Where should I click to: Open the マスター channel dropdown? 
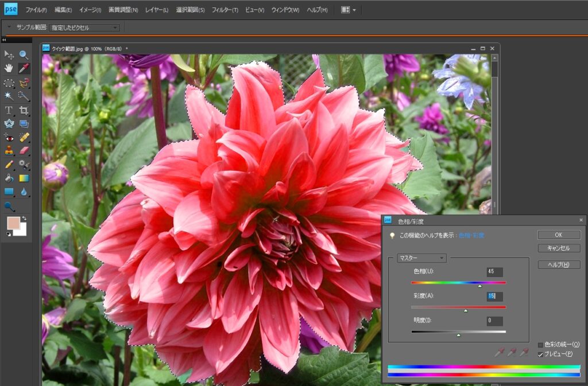pos(421,258)
